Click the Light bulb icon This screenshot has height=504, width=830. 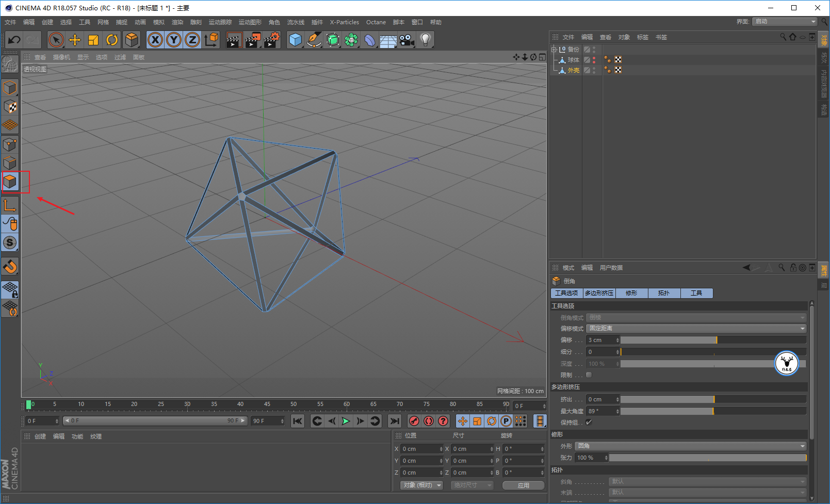point(425,40)
